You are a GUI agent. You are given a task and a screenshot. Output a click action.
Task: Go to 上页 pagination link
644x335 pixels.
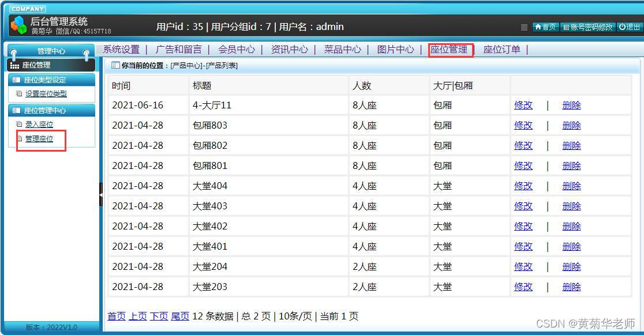point(137,316)
